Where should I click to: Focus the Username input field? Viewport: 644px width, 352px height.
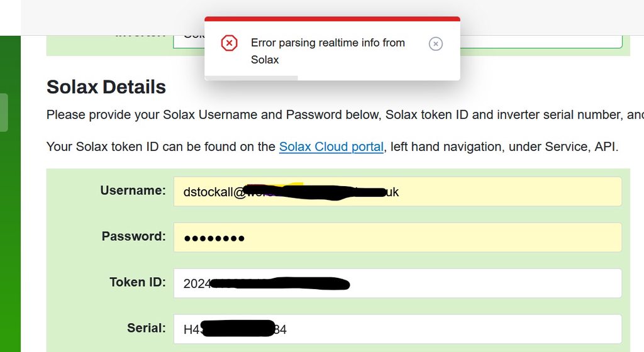(x=503, y=192)
